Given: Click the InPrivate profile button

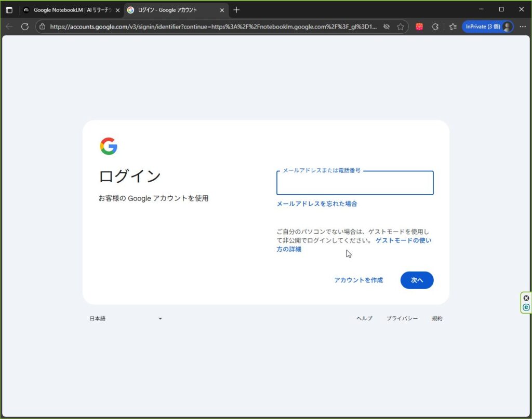Looking at the screenshot, I should click(x=487, y=26).
